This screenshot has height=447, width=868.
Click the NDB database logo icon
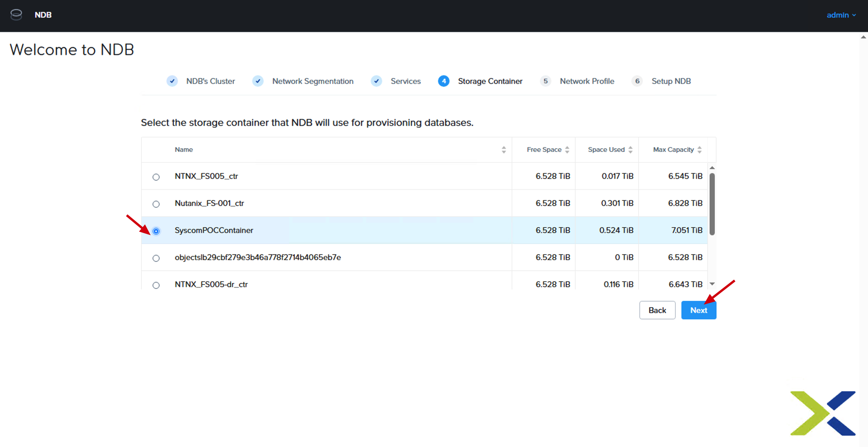point(16,15)
